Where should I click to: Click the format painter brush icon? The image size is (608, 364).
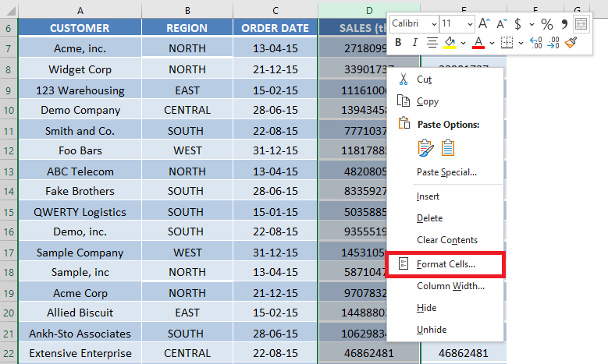coord(571,42)
